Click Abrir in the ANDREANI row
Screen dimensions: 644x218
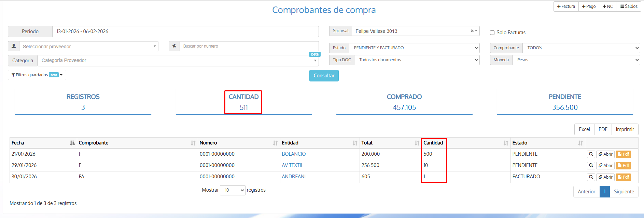click(605, 177)
